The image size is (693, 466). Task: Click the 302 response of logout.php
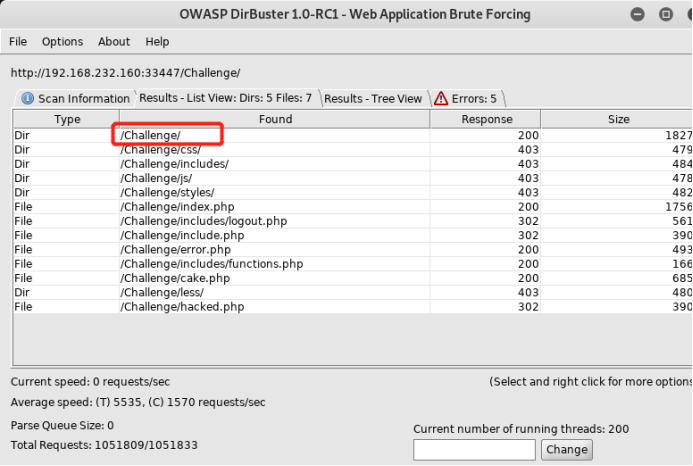(528, 221)
